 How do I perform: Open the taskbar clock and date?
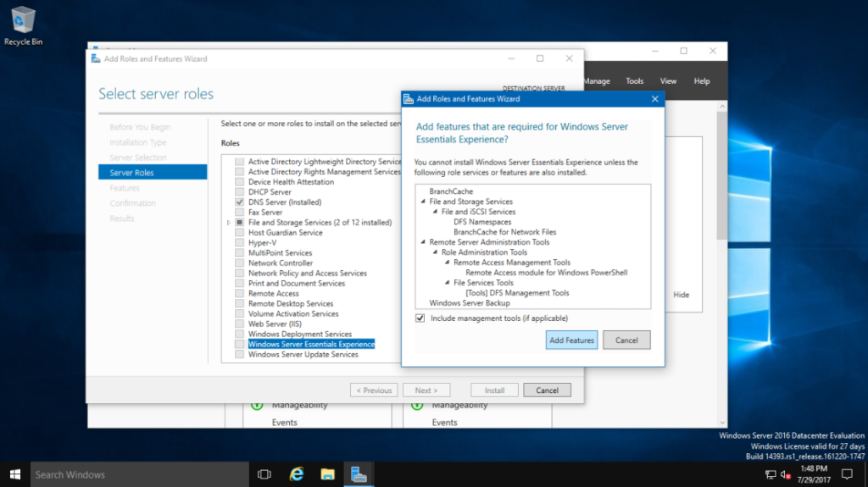tap(814, 474)
